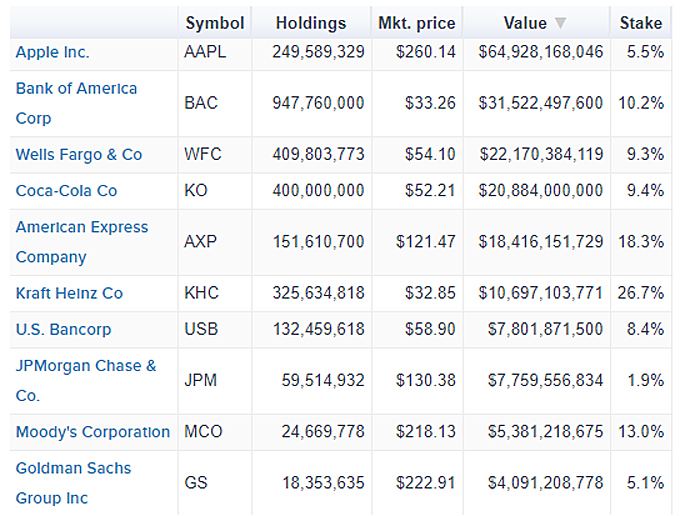The width and height of the screenshot is (680, 516).
Task: Open the Bank of America Corp link
Action: click(x=76, y=103)
